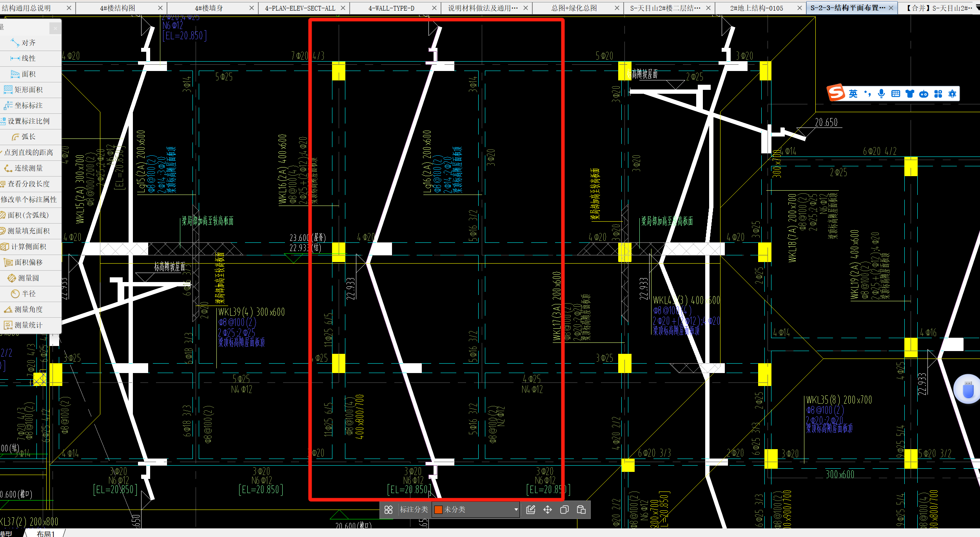Screen dimensions: 980x537
Task: Open the annotation category grid icon
Action: (388, 510)
